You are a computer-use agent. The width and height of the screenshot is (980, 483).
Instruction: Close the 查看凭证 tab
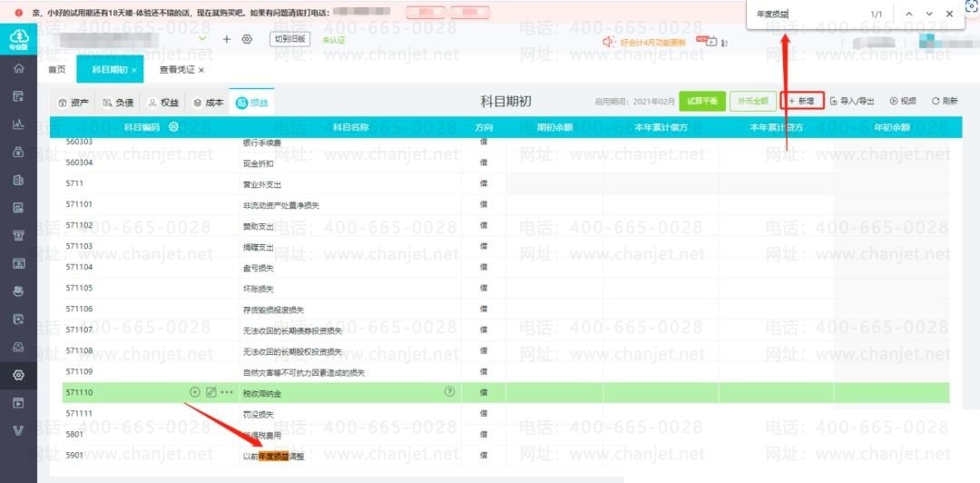point(201,70)
